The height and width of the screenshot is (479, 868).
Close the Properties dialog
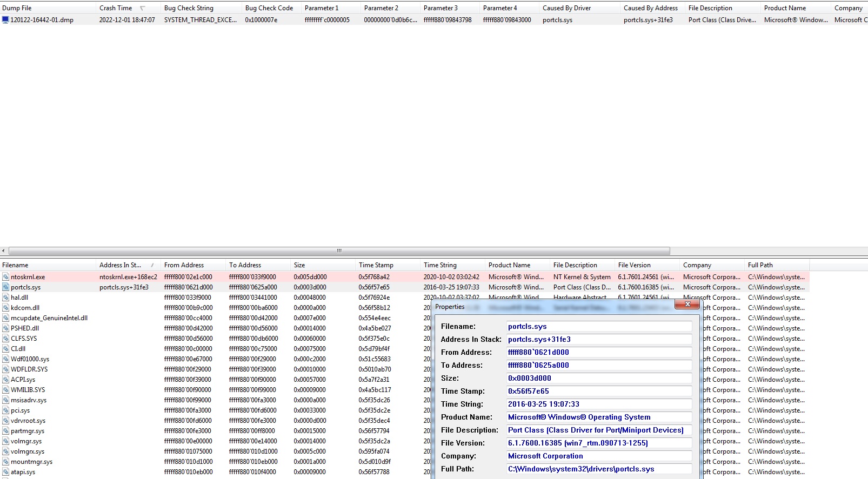tap(687, 305)
